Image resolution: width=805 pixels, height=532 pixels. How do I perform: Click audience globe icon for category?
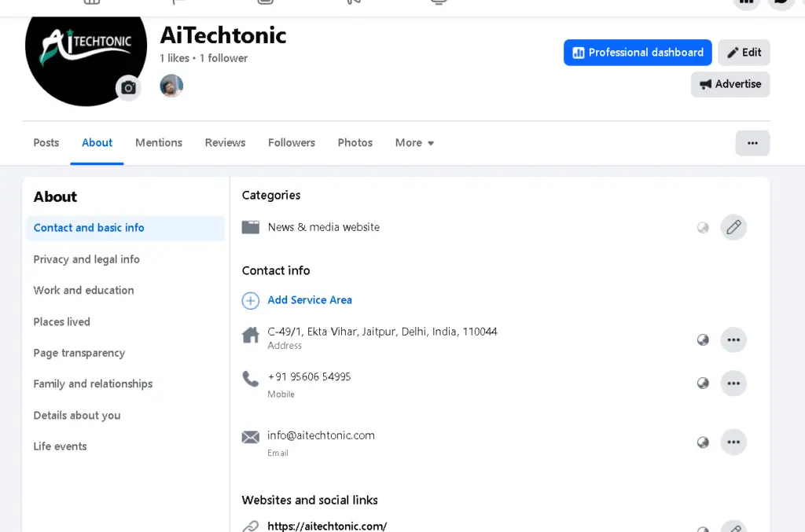pos(703,227)
